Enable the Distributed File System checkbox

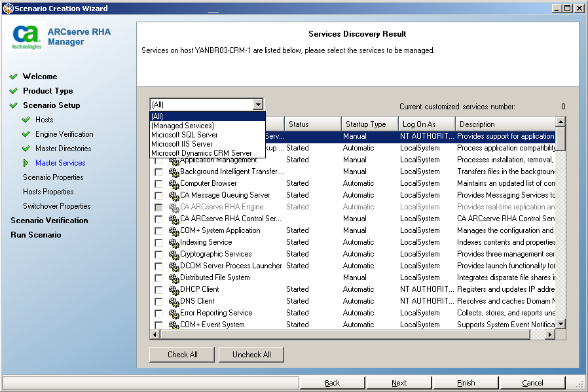tap(158, 277)
